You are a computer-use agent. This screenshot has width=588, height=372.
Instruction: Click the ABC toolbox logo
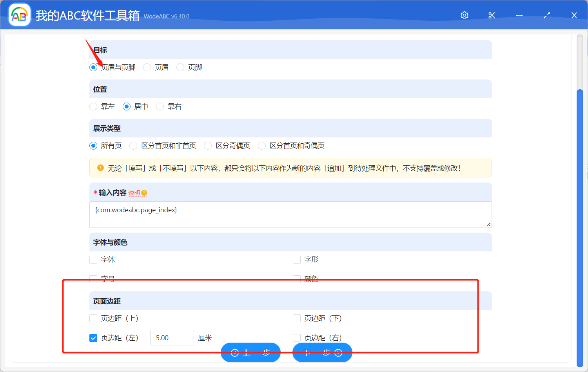click(x=19, y=14)
